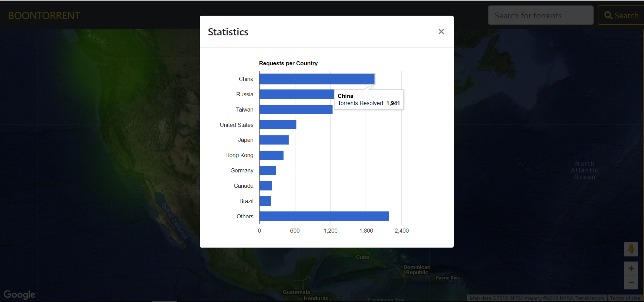The height and width of the screenshot is (302, 644).
Task: Click the BOONTORRENT logo link
Action: 44,16
